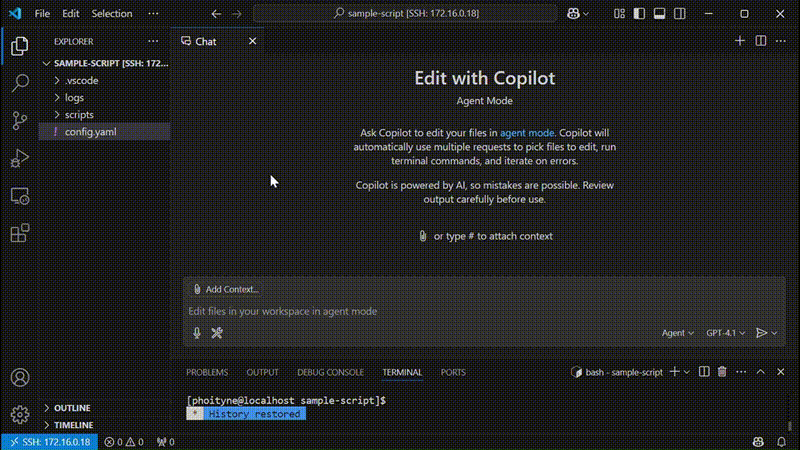The height and width of the screenshot is (450, 800).
Task: Toggle the secondary side bar visibility
Action: [x=680, y=14]
